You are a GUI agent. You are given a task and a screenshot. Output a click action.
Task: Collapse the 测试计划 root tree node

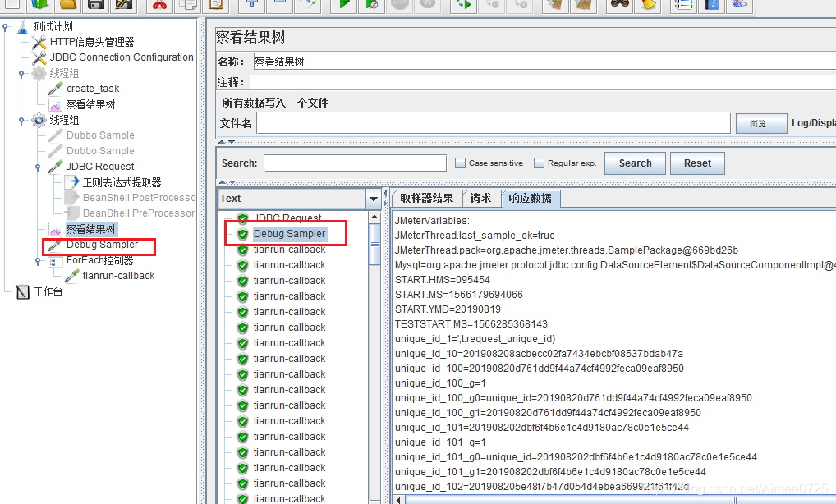(x=5, y=27)
